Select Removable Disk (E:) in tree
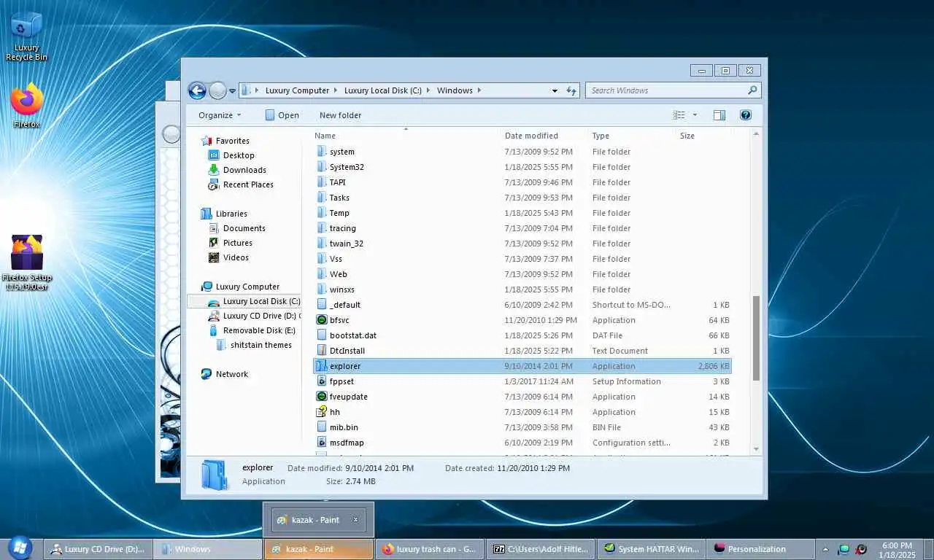Viewport: 934px width, 560px height. pyautogui.click(x=252, y=330)
